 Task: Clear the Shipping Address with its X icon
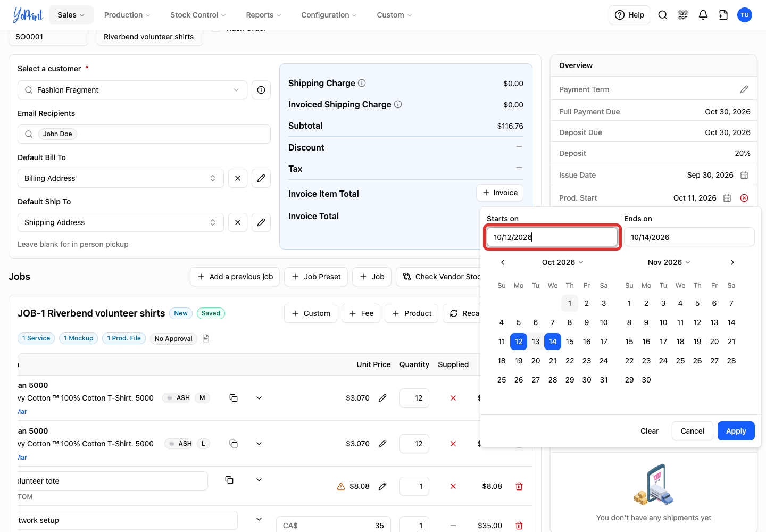point(238,222)
